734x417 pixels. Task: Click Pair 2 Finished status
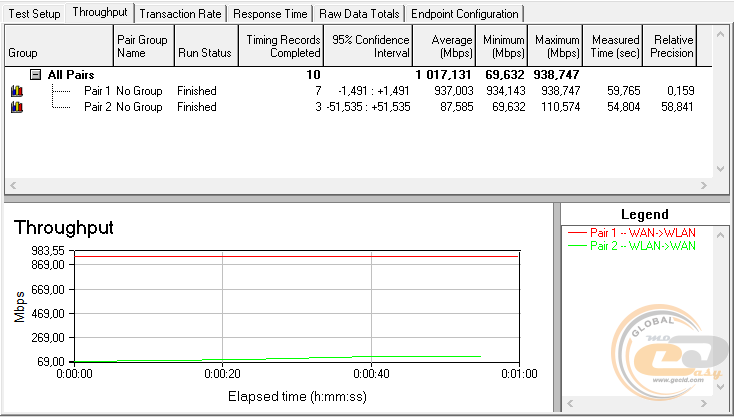[x=197, y=107]
